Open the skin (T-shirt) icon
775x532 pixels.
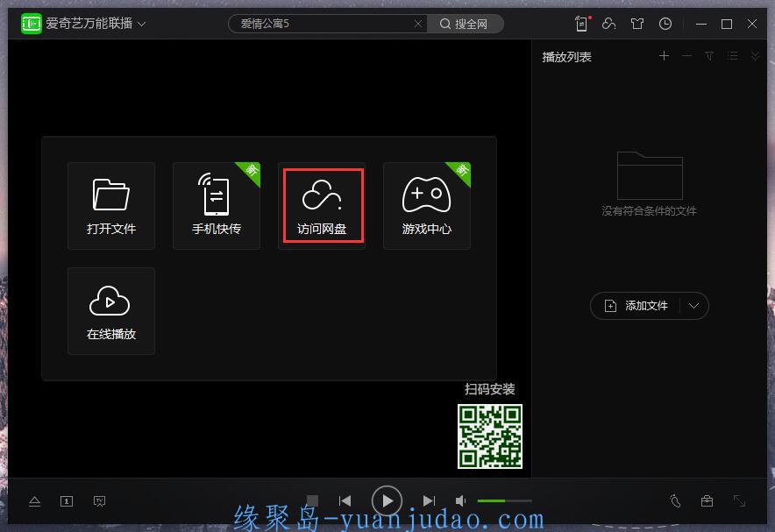click(637, 24)
